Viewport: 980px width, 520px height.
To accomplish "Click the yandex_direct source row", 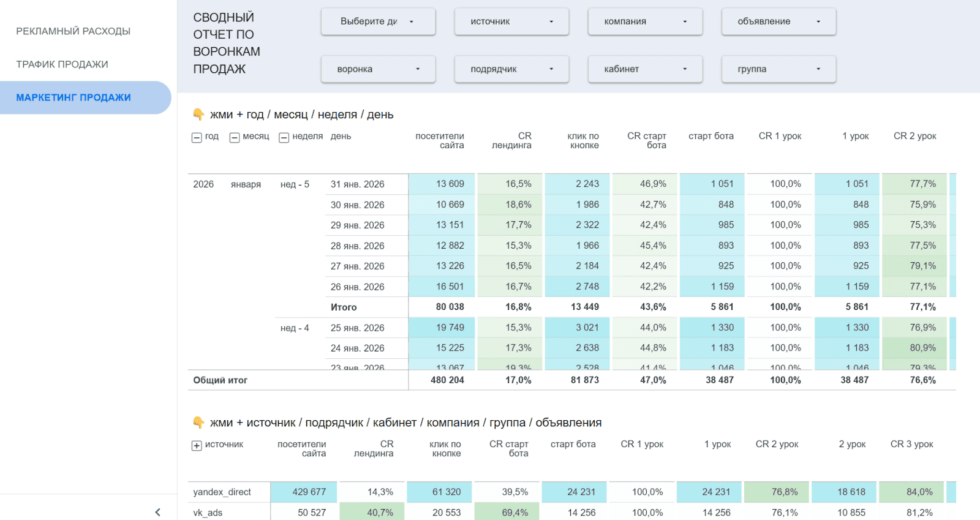I will 222,492.
